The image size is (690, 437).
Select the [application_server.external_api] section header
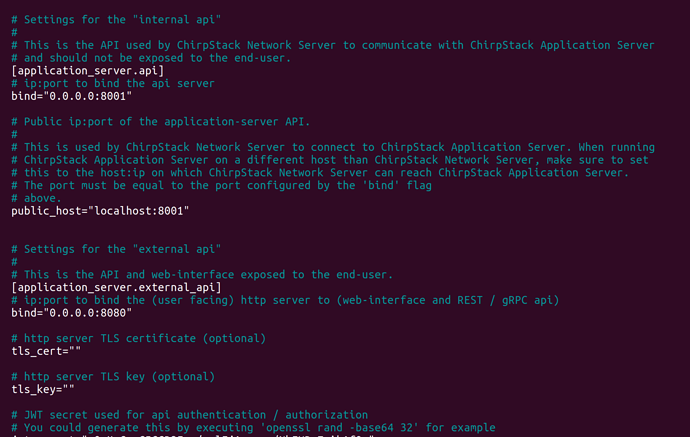tap(116, 287)
